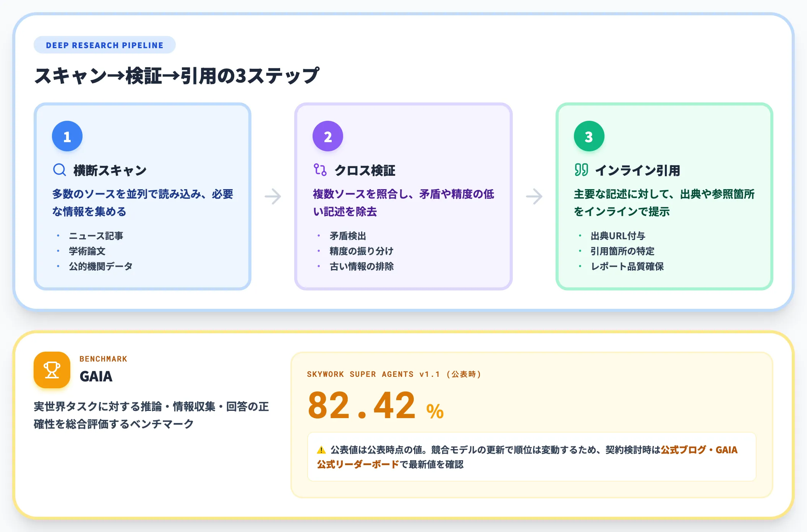Click the 引用箇所の特定 bullet item
The height and width of the screenshot is (532, 807).
click(x=622, y=251)
